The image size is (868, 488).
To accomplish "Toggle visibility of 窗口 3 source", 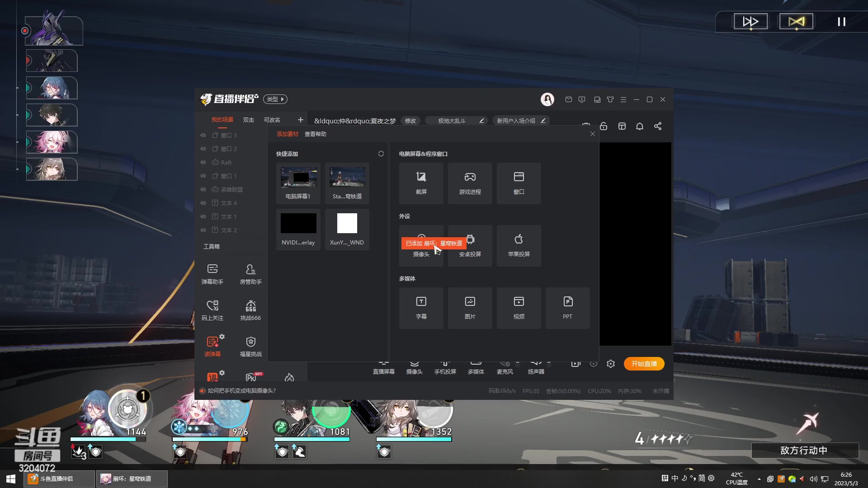I will [x=203, y=135].
